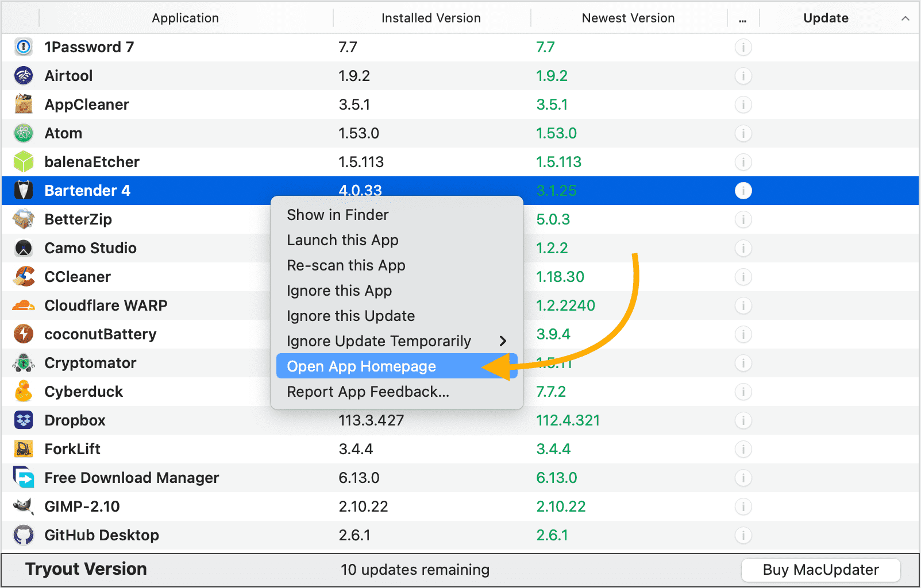
Task: Open info button for Airtool row
Action: click(x=743, y=76)
